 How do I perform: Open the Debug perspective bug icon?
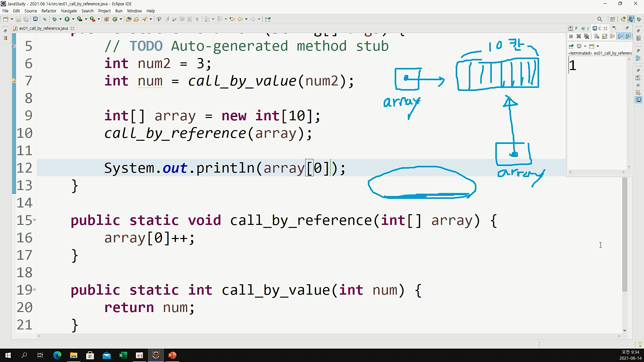639,19
